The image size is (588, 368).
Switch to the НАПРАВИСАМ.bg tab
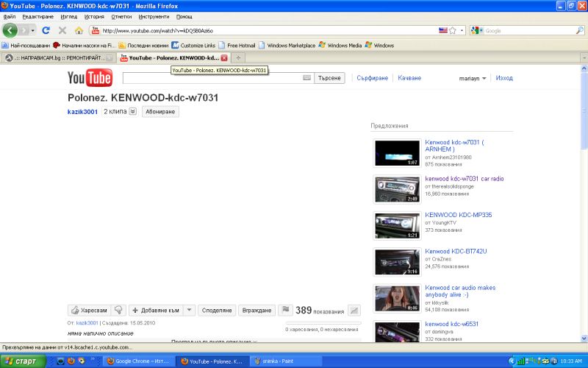pyautogui.click(x=59, y=57)
